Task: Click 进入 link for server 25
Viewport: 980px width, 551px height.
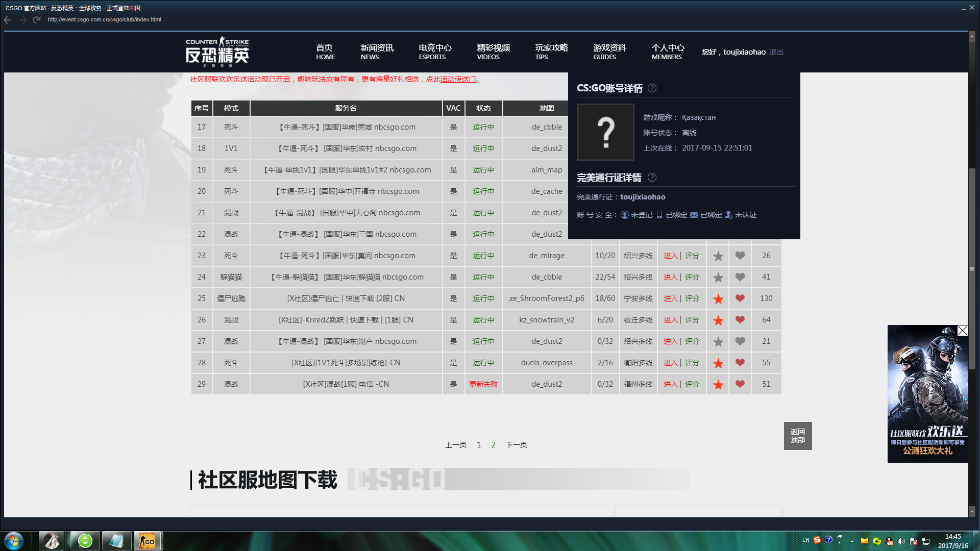Action: click(x=670, y=298)
